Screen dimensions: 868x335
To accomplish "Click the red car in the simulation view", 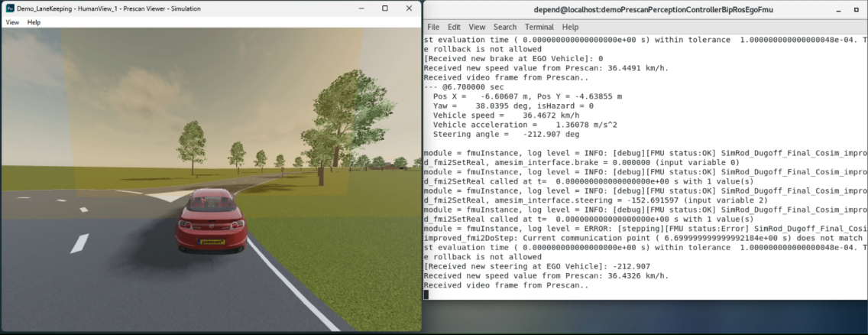I will click(212, 220).
